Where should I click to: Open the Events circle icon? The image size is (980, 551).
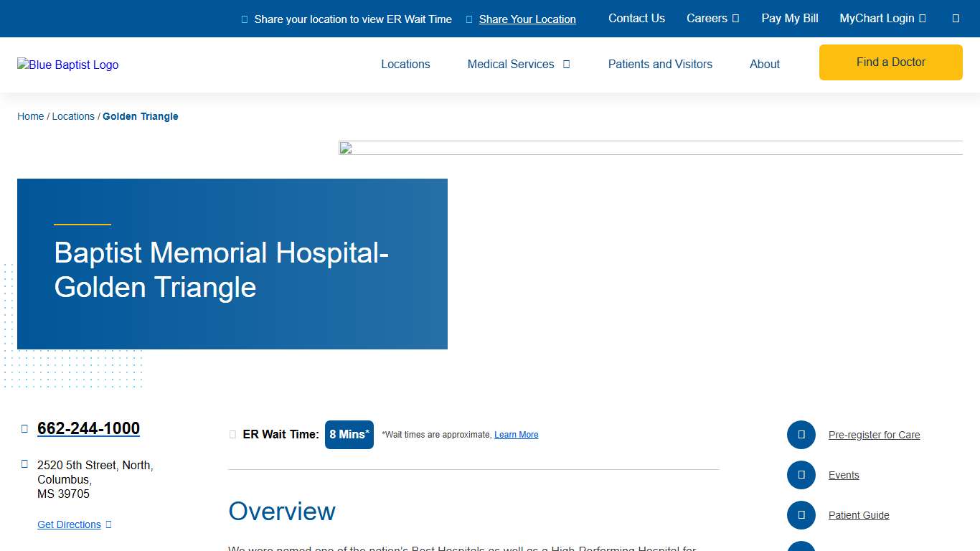coord(801,475)
